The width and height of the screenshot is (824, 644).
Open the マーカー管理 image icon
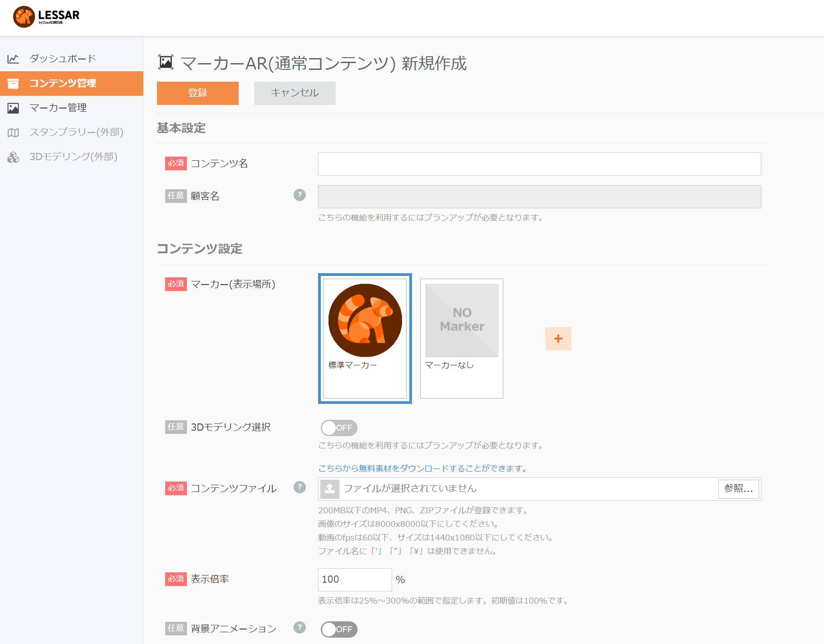pos(13,108)
